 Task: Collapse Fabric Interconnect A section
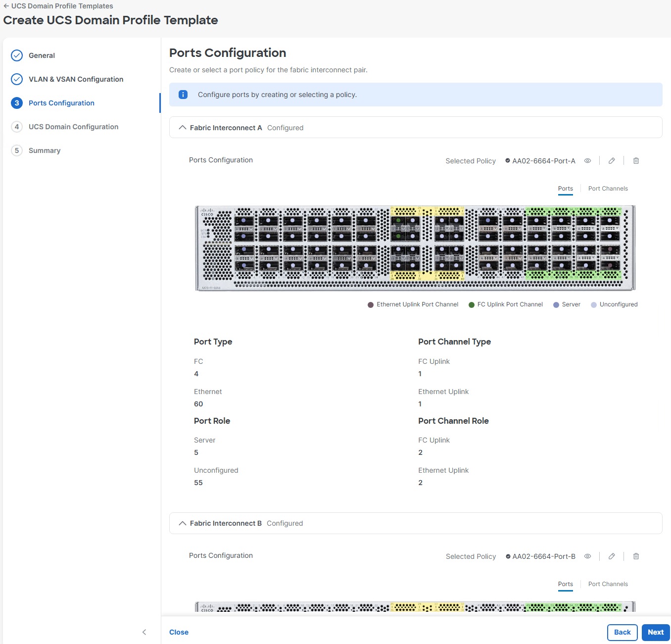click(183, 128)
